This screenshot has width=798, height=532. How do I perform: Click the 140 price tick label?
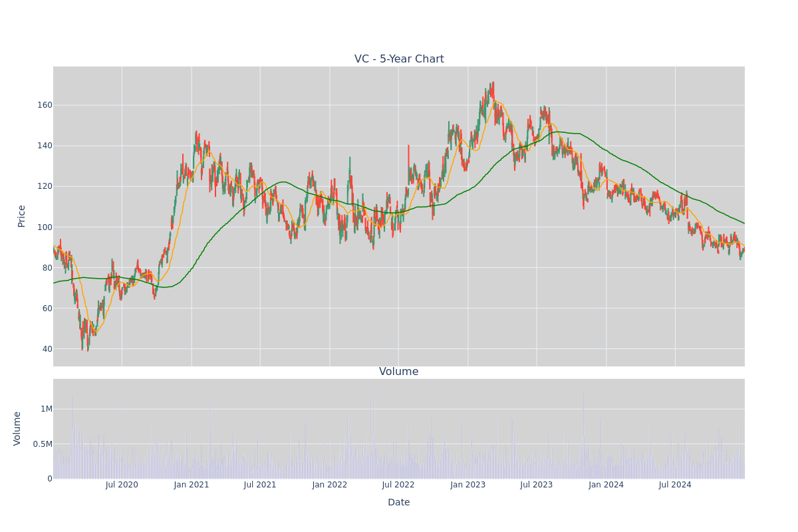pos(45,146)
